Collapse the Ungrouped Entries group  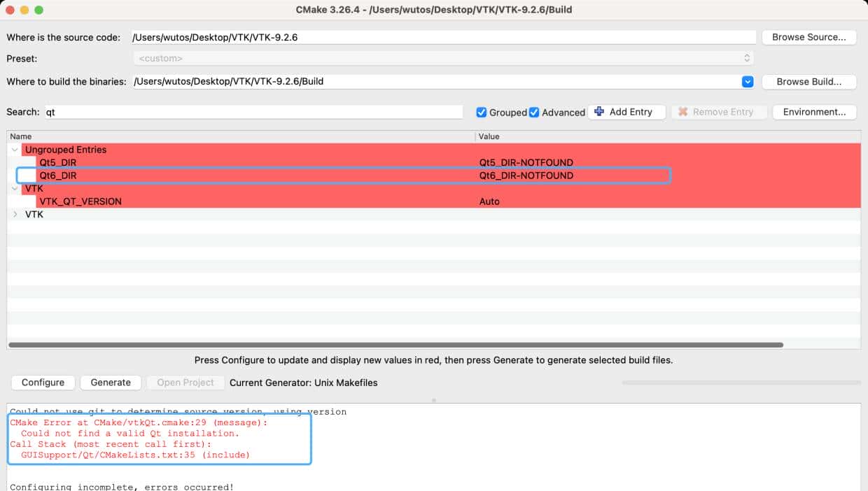(x=15, y=150)
